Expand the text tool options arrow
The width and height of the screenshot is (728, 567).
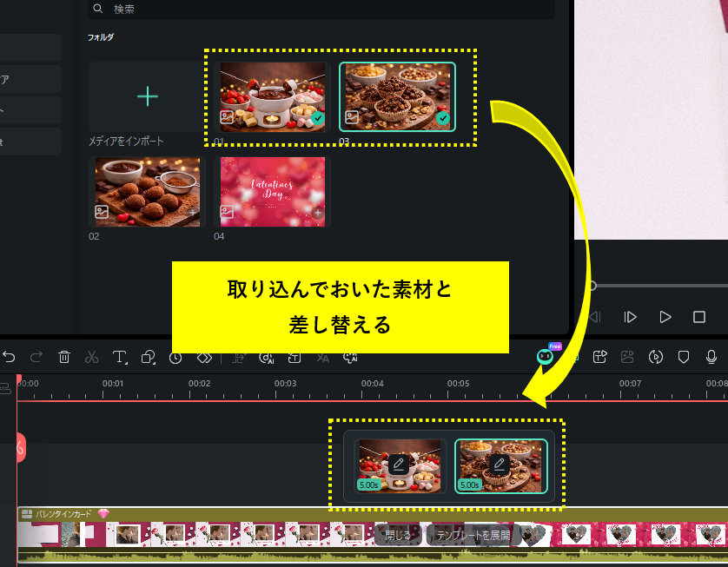[125, 364]
